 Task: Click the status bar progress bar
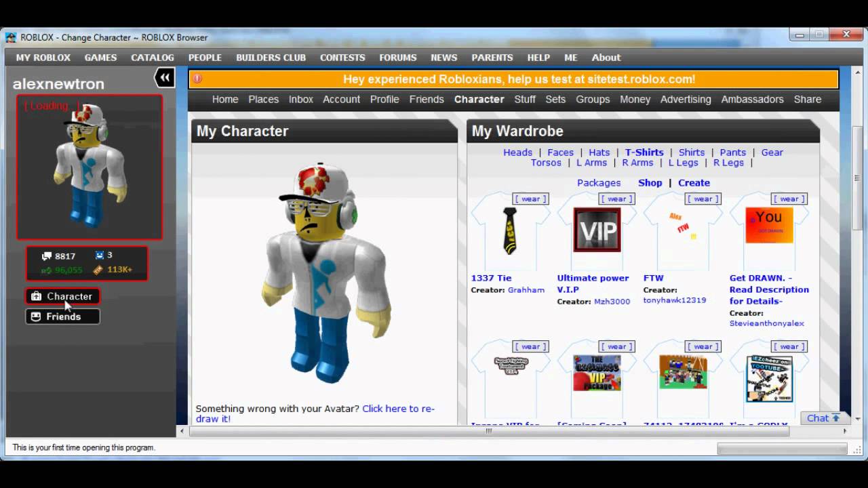(x=782, y=449)
